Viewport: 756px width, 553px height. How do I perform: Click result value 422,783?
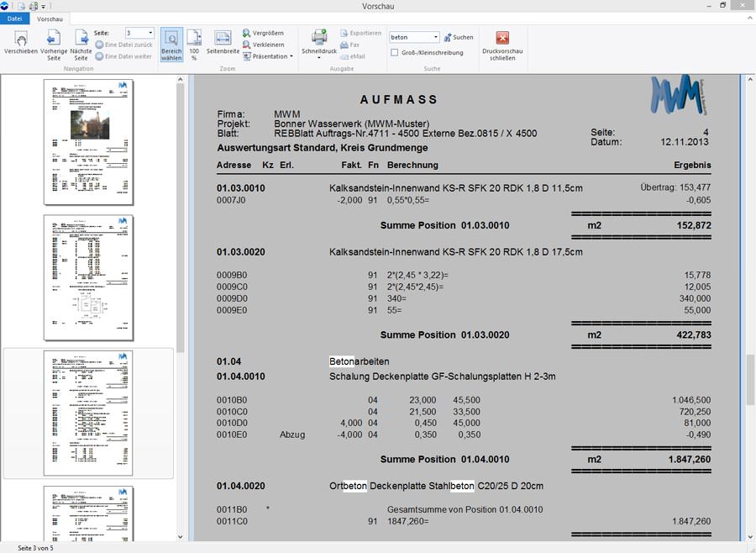coord(694,334)
